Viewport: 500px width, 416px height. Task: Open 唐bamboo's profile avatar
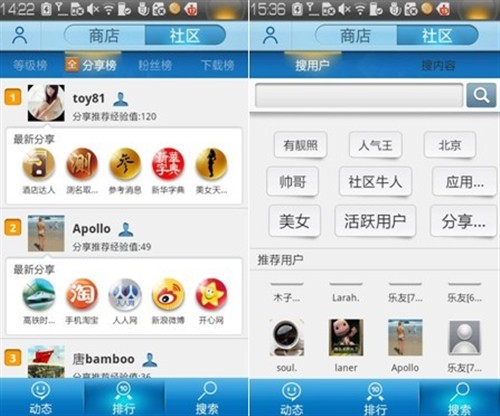pos(46,362)
